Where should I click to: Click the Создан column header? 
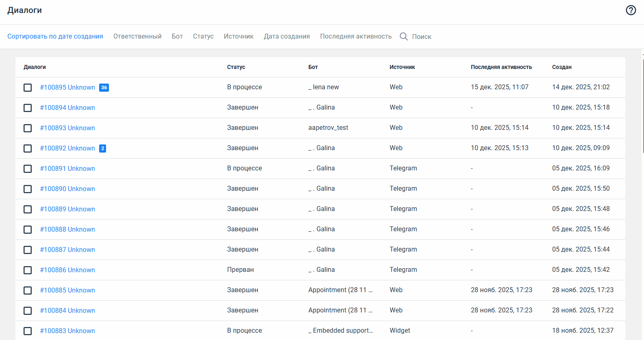point(562,67)
